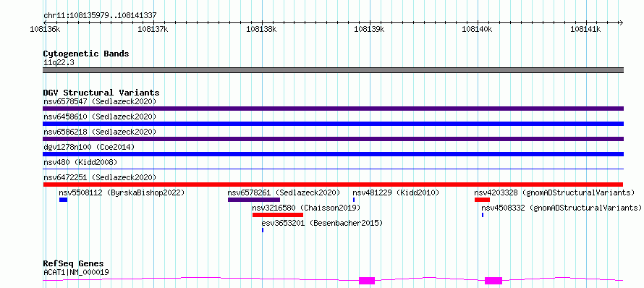Select the gray 11q22.3 cytogenetic band

click(x=333, y=70)
